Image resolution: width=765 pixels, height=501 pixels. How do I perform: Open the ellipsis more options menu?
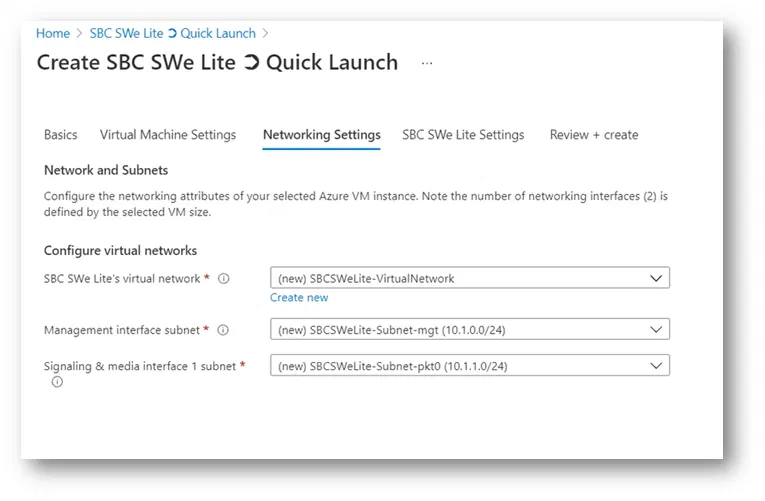(x=427, y=63)
